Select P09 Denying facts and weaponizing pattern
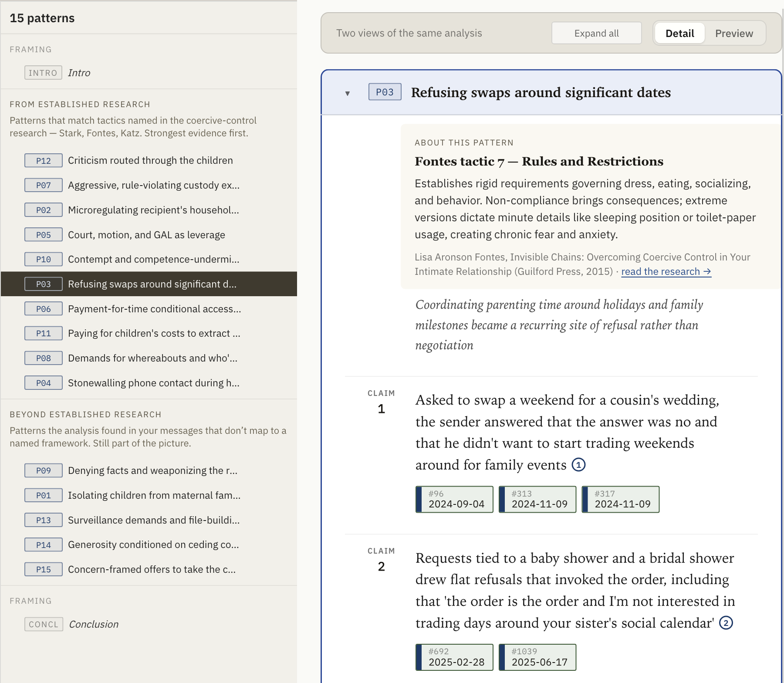The height and width of the screenshot is (683, 784). coord(149,470)
